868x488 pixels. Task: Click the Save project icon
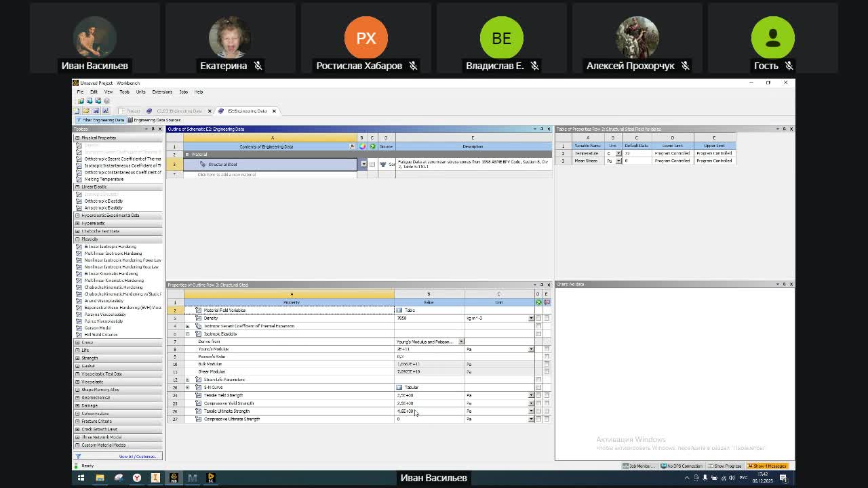coord(96,110)
